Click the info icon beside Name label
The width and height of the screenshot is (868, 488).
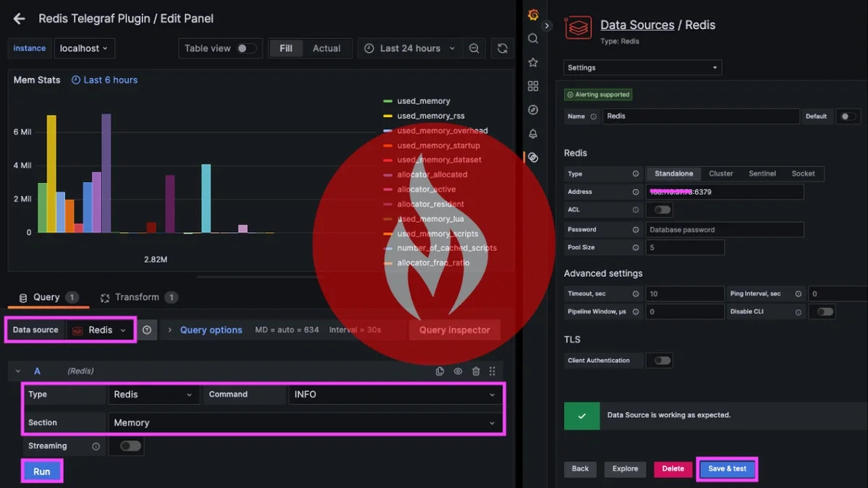[593, 116]
